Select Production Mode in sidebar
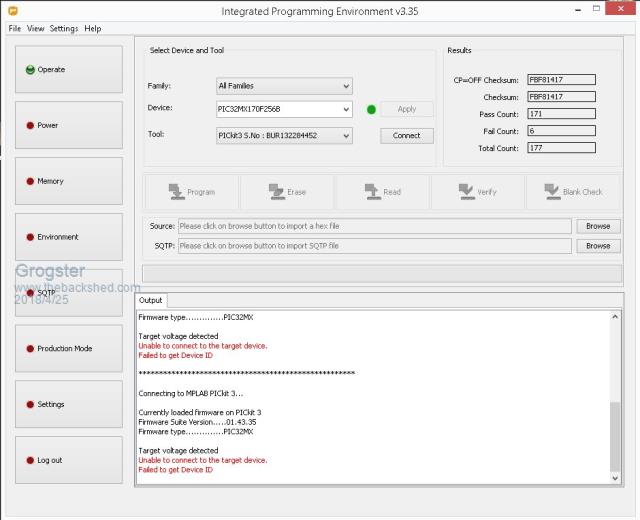The image size is (640, 520). point(69,349)
